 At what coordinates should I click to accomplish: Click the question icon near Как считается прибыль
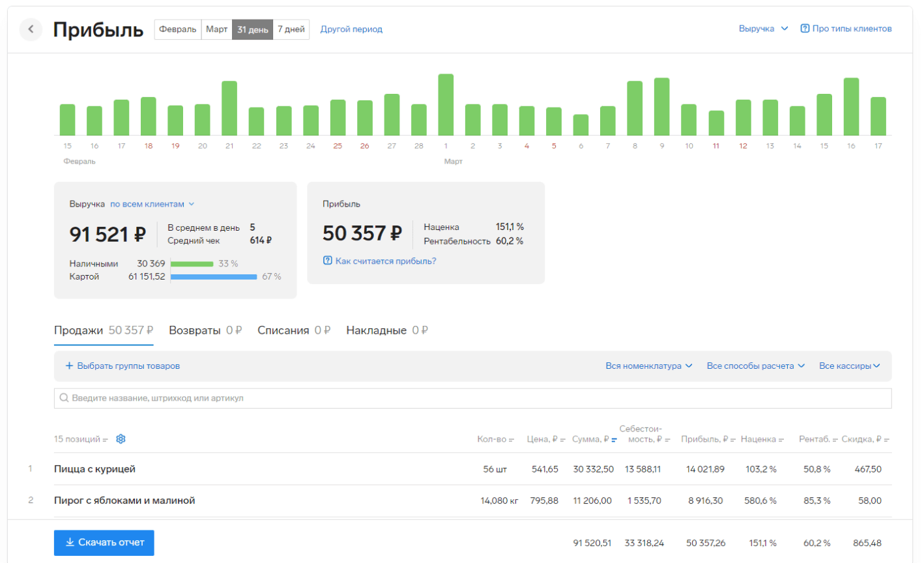[x=328, y=261]
